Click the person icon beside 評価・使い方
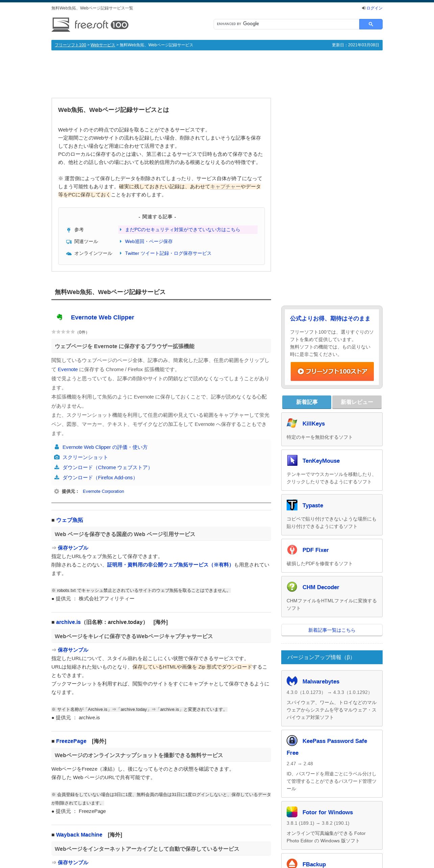Screen dimensions: 434x868 click(x=57, y=447)
